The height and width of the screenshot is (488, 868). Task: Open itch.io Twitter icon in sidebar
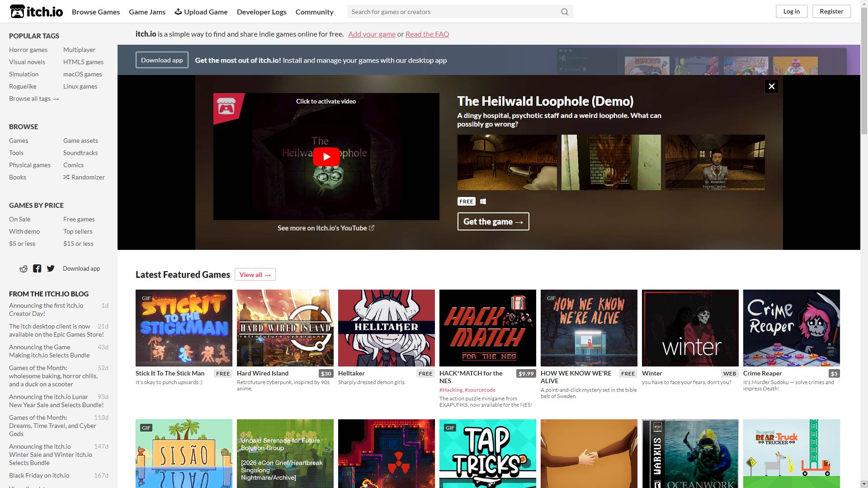pos(51,269)
